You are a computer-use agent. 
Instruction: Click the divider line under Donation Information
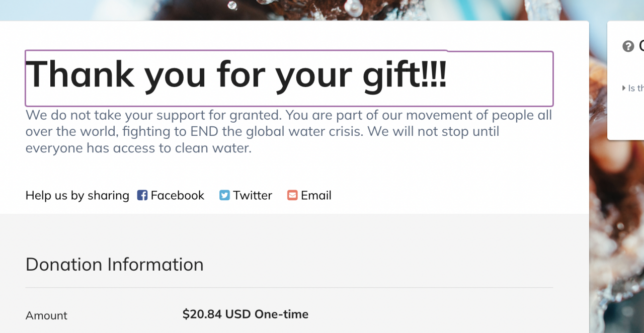coord(289,288)
